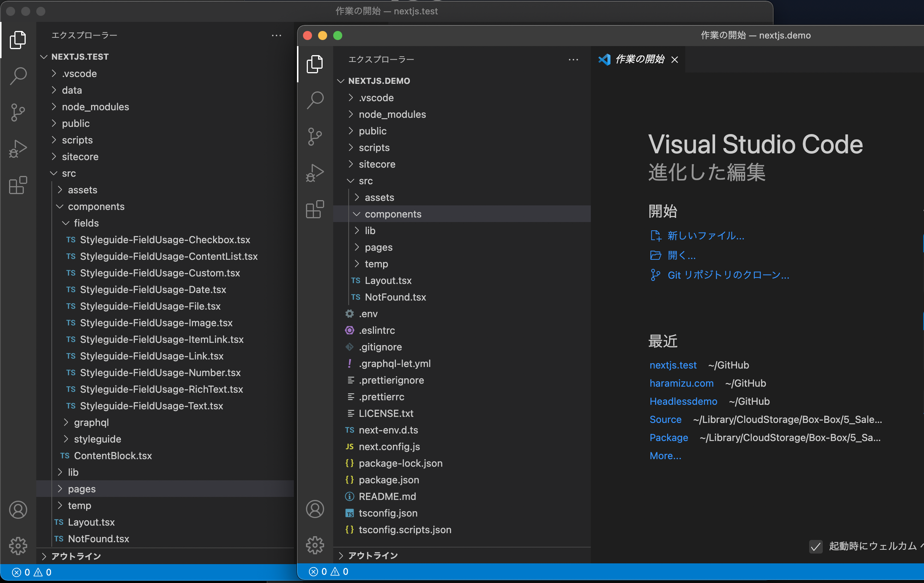The image size is (924, 583).
Task: Open Extensions icon in nextjs.demo activity bar
Action: pyautogui.click(x=315, y=210)
